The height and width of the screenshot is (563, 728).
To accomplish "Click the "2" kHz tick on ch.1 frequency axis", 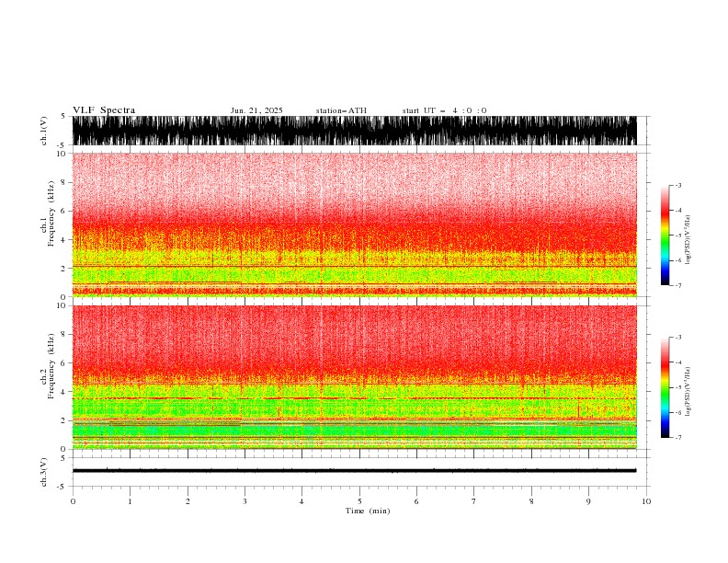I will [x=63, y=268].
